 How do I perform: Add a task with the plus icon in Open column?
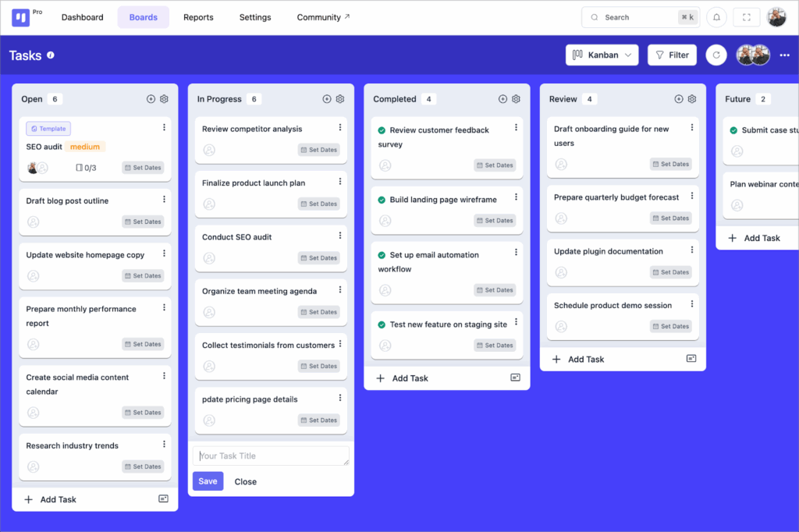[151, 99]
